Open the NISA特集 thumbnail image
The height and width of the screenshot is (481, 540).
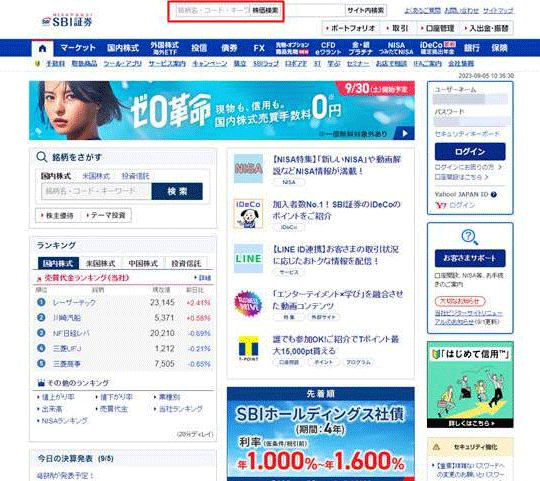click(x=248, y=168)
